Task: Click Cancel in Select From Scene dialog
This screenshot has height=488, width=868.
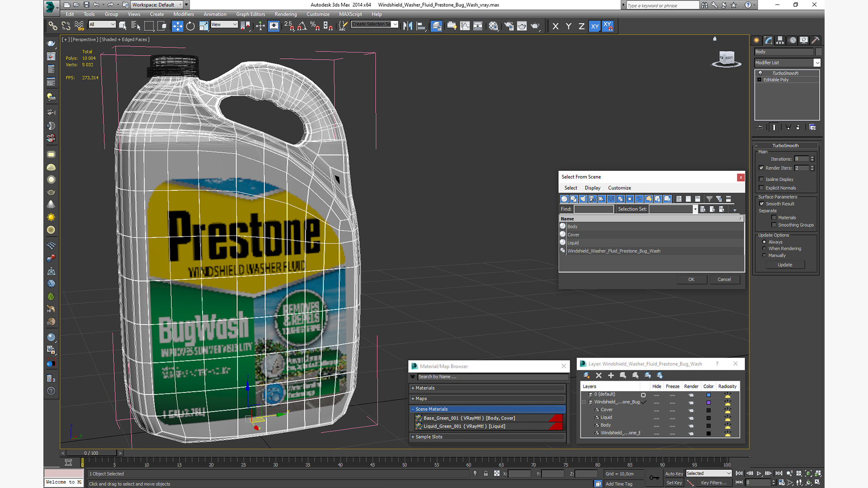Action: (x=724, y=279)
